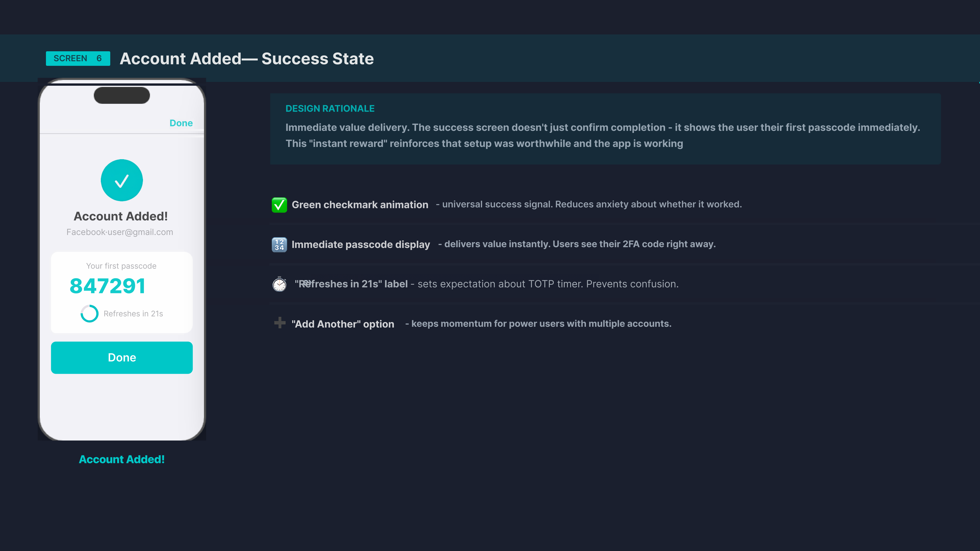
Task: Click the "Your first passcode" label
Action: coord(121,266)
